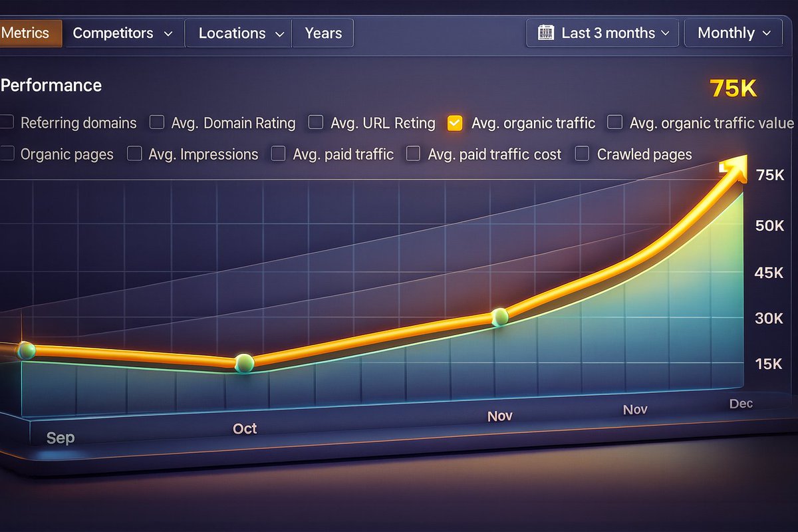Check the Avg. URL Reting box
The height and width of the screenshot is (532, 798).
pyautogui.click(x=317, y=122)
